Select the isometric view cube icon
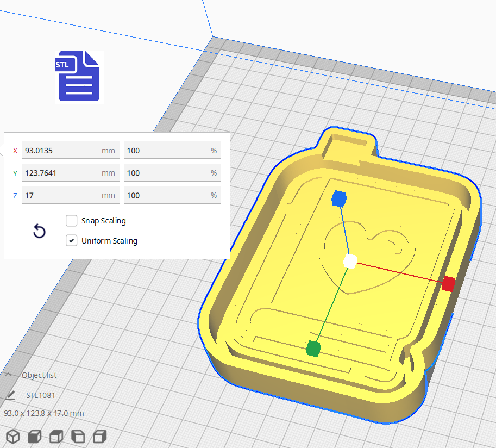The height and width of the screenshot is (448, 496). pos(13,436)
